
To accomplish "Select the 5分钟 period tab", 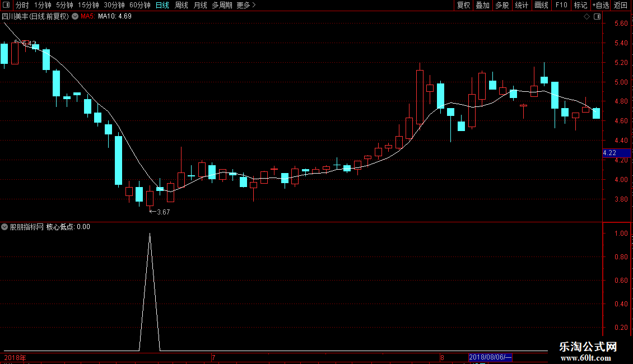I will click(64, 5).
